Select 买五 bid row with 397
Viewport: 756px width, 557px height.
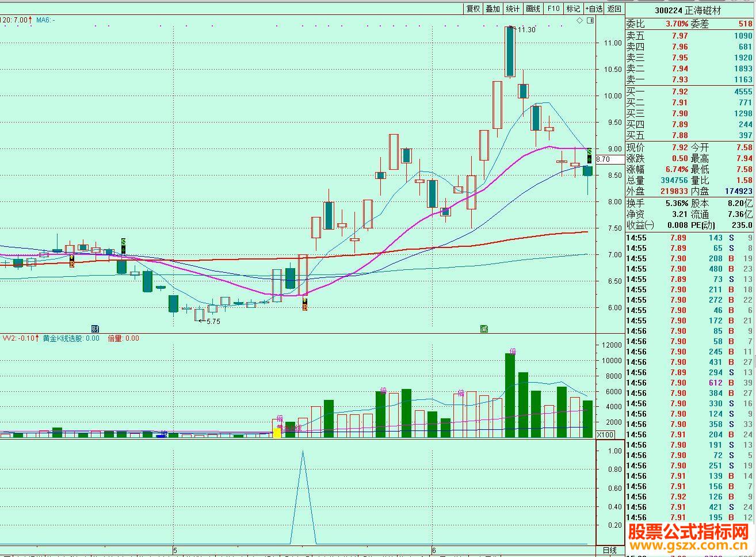point(690,135)
